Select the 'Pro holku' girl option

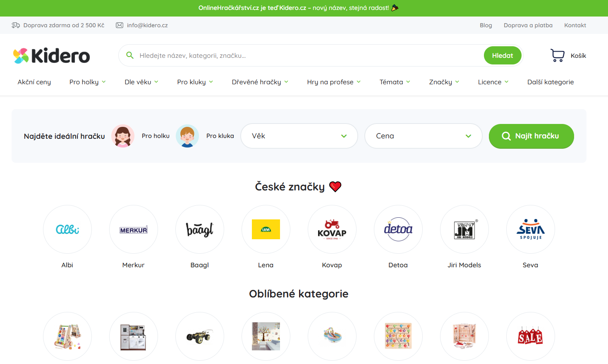click(123, 136)
